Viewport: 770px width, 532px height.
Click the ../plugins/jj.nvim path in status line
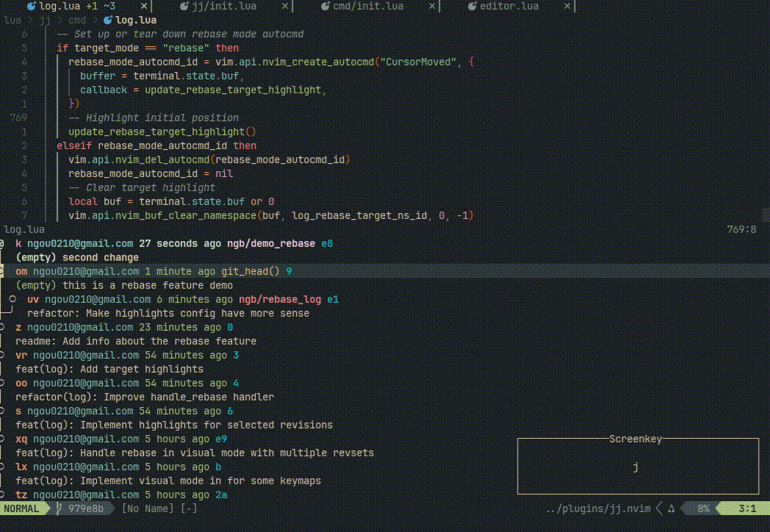(598, 508)
